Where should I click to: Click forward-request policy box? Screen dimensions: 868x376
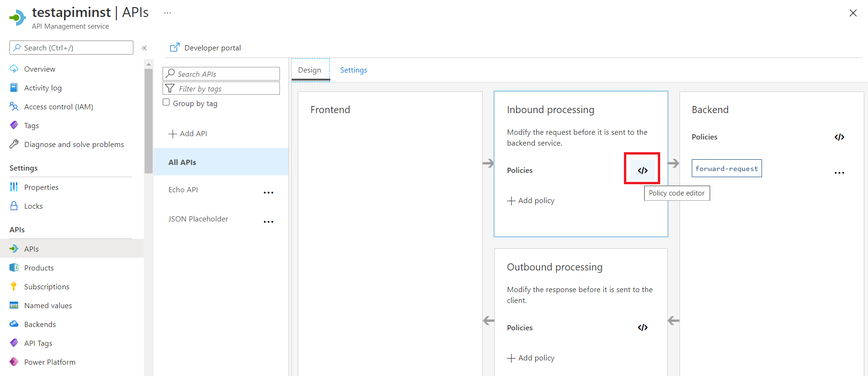[x=727, y=168]
